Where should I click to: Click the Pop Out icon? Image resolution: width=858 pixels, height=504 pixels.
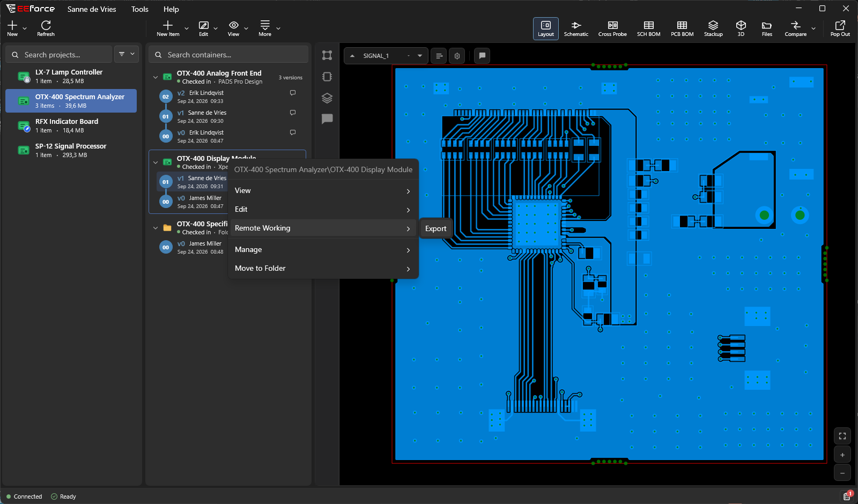[840, 28]
